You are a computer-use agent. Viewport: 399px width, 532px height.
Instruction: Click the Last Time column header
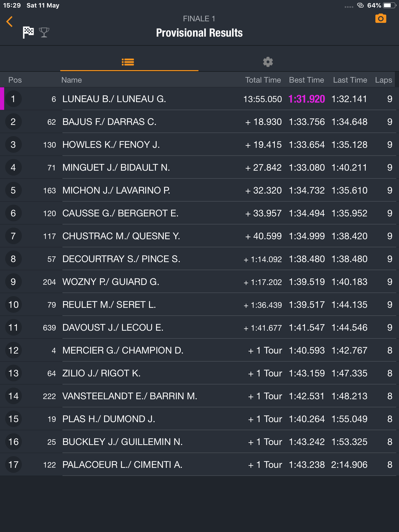point(350,80)
